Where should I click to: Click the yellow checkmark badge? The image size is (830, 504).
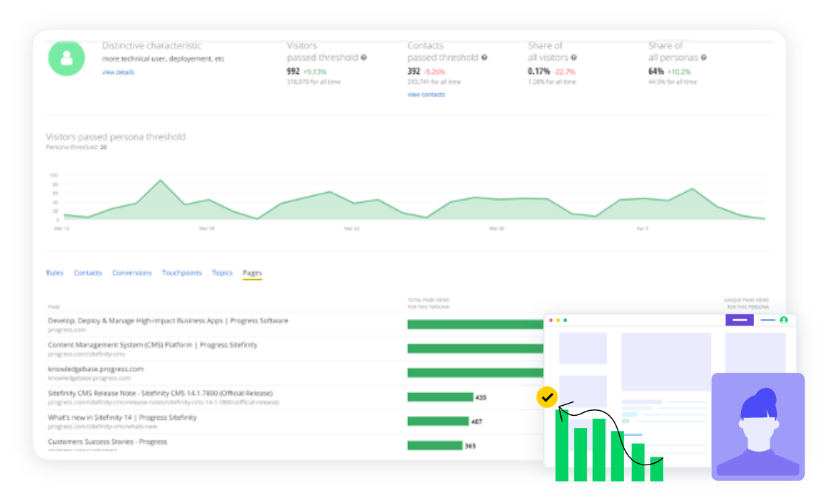tap(547, 396)
